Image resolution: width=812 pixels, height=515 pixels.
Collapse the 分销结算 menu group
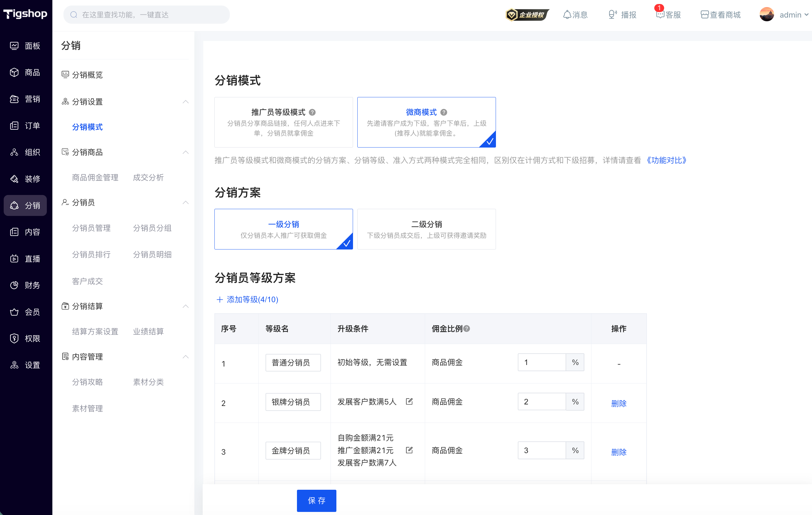(185, 306)
